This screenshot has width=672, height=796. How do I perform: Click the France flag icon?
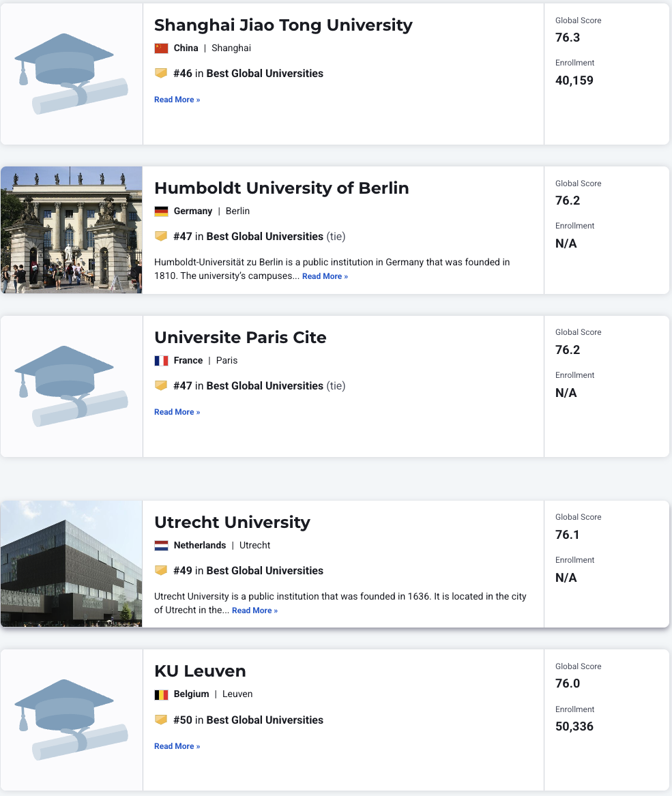[x=161, y=361]
